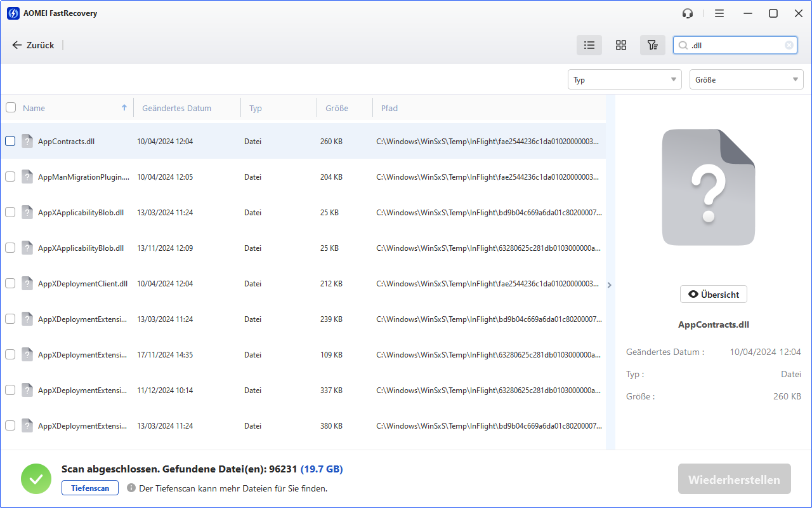Switch to grid thumbnail view
Viewport: 812px width, 508px height.
621,45
